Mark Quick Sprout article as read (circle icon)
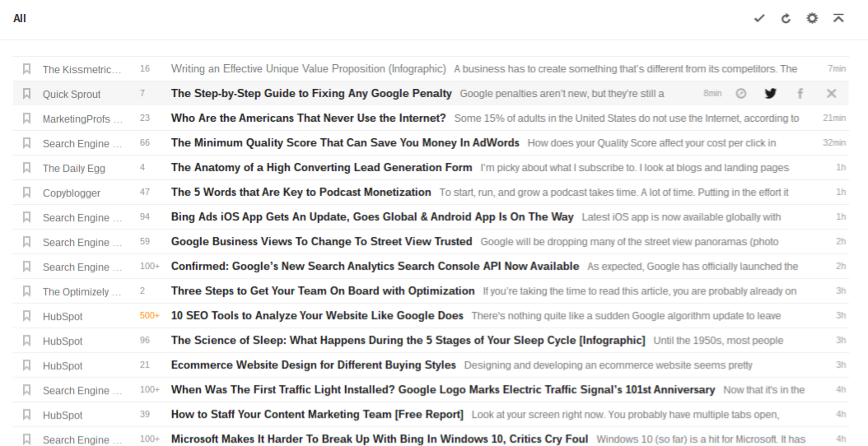Image resolution: width=868 pixels, height=446 pixels. pyautogui.click(x=740, y=94)
